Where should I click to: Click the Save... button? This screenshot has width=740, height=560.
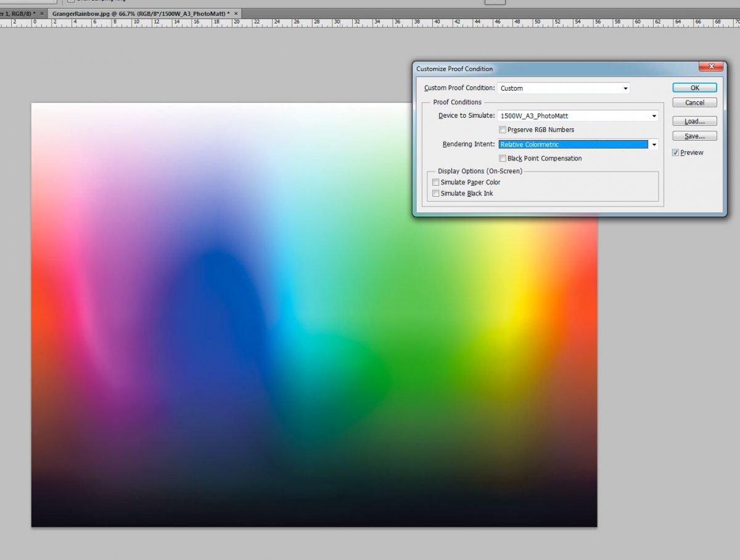click(694, 136)
